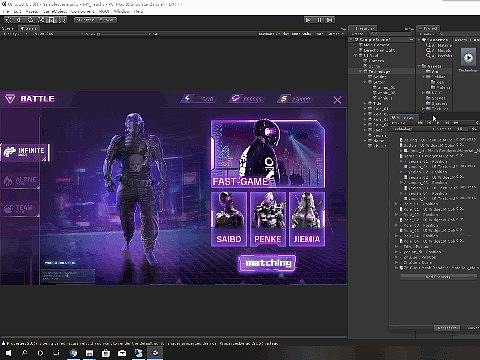Choose the SAIBO character card
Screen dimensions: 480x360
[229, 219]
